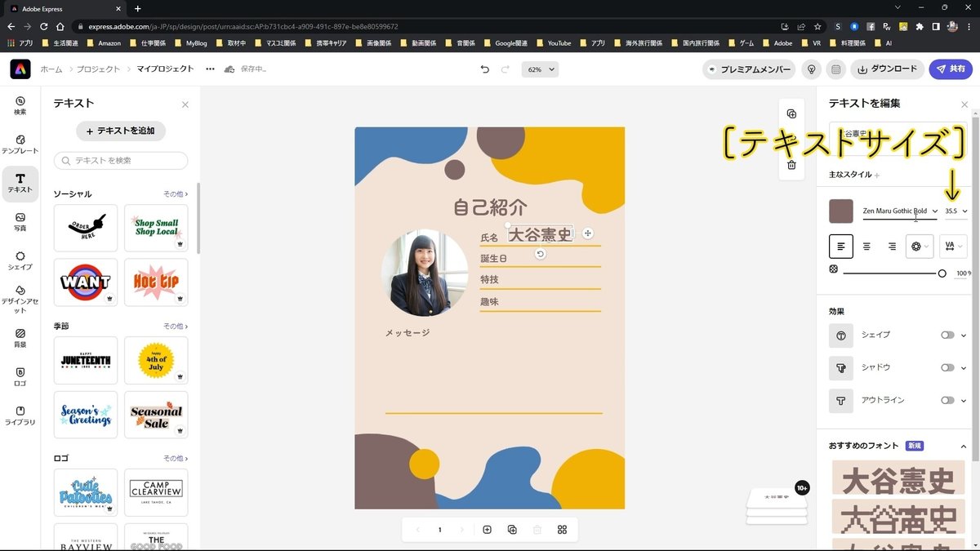Screen dimensions: 980x551
Task: Click the brown text color swatch
Action: (x=841, y=211)
